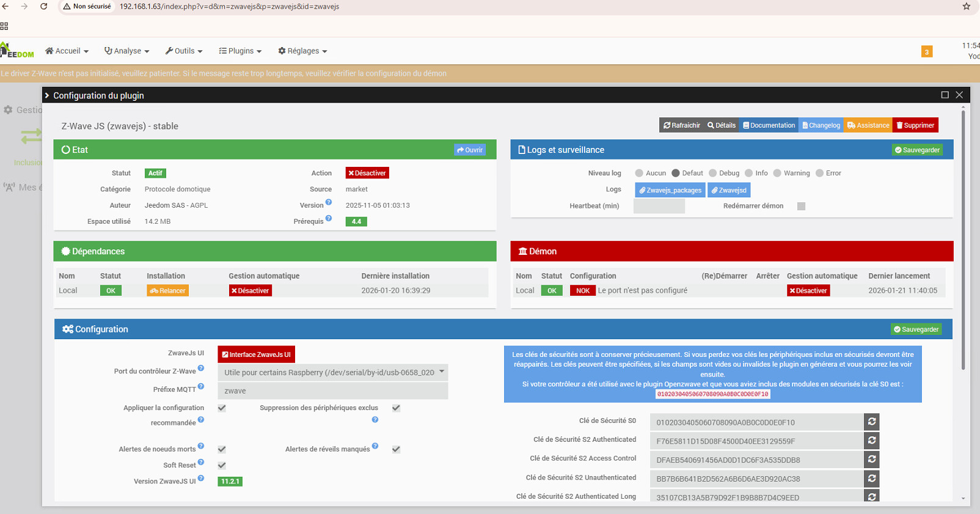980x514 pixels.
Task: Open the Plugins menu
Action: tap(241, 51)
